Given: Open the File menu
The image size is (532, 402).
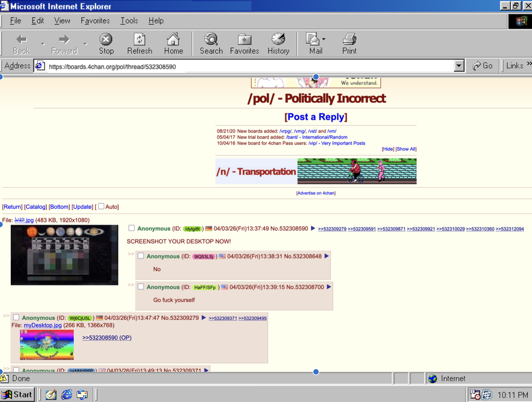Looking at the screenshot, I should coord(15,21).
